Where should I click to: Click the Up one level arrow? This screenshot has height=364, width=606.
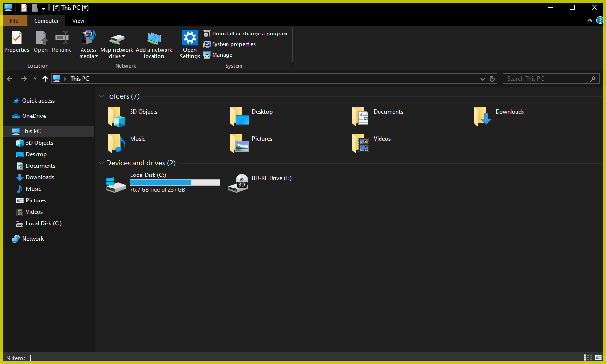tap(45, 79)
